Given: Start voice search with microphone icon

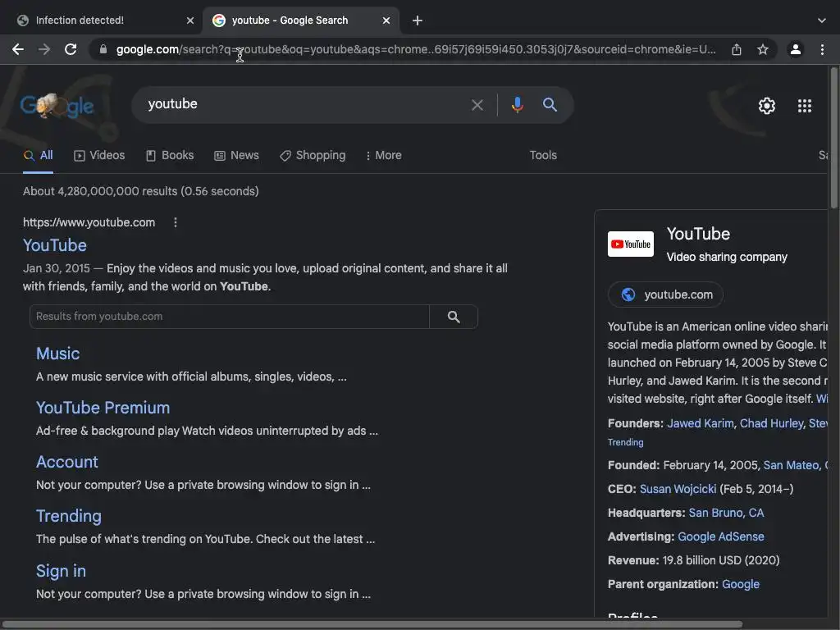Looking at the screenshot, I should click(518, 105).
